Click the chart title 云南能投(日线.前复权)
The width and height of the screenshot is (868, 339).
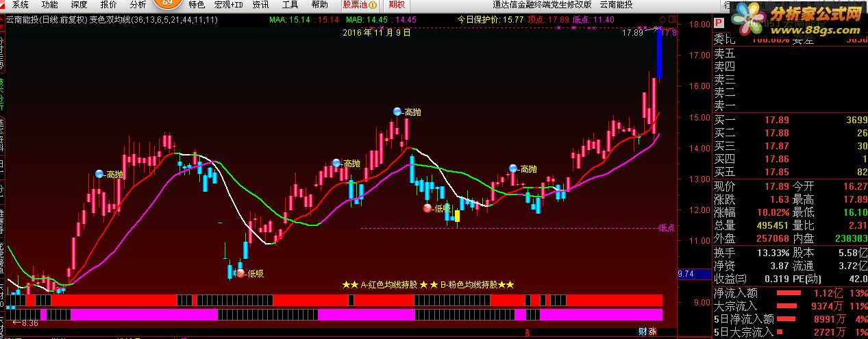pyautogui.click(x=47, y=20)
